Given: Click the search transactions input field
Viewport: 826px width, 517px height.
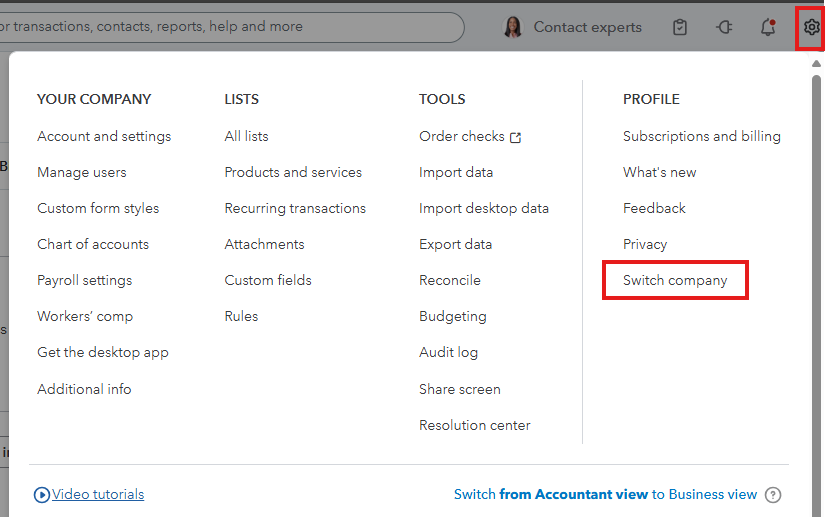Looking at the screenshot, I should tap(230, 27).
